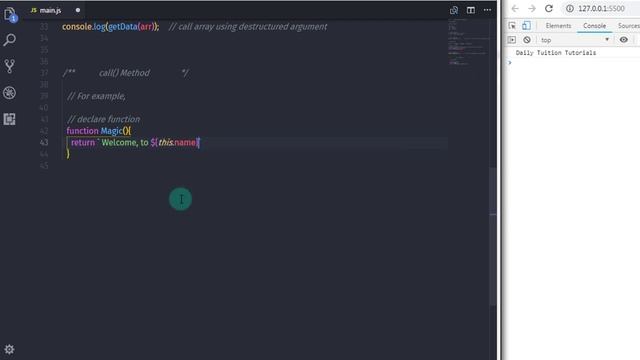Image resolution: width=640 pixels, height=360 pixels.
Task: Open the Debug icon in activity bar
Action: tap(9, 93)
